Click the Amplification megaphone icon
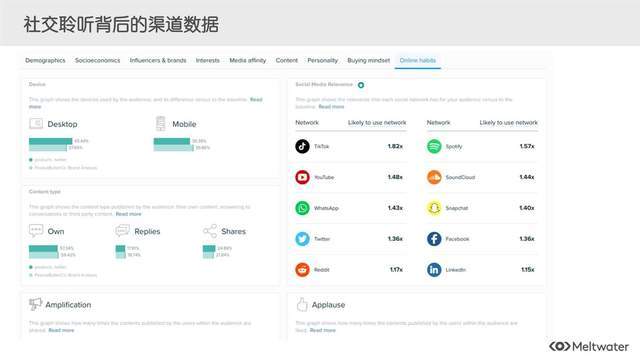640x360 pixels. [36, 304]
